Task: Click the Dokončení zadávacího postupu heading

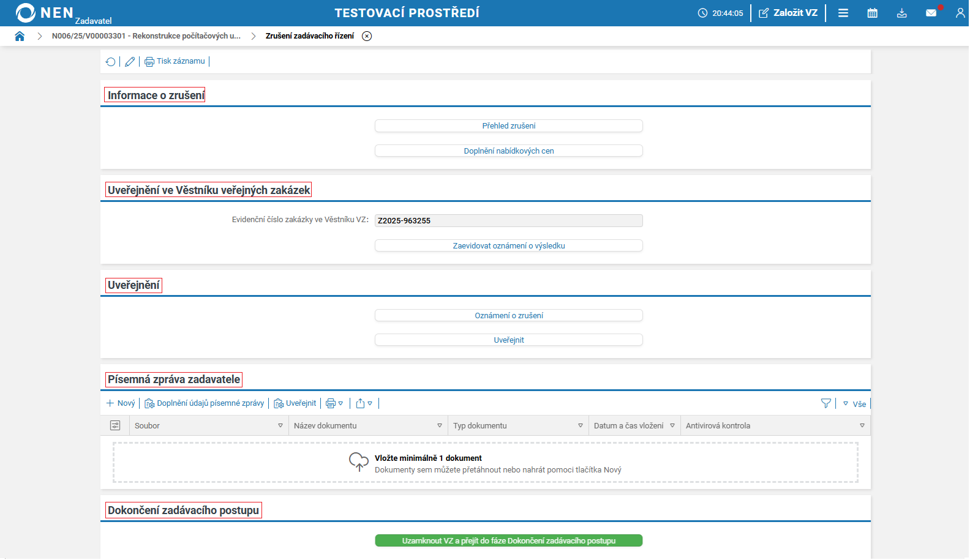Action: click(x=184, y=511)
